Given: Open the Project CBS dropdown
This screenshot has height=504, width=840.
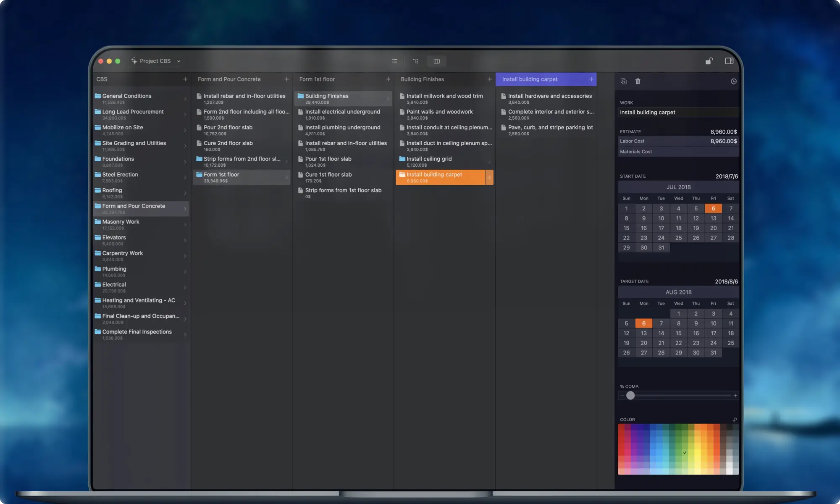Looking at the screenshot, I should click(x=156, y=61).
